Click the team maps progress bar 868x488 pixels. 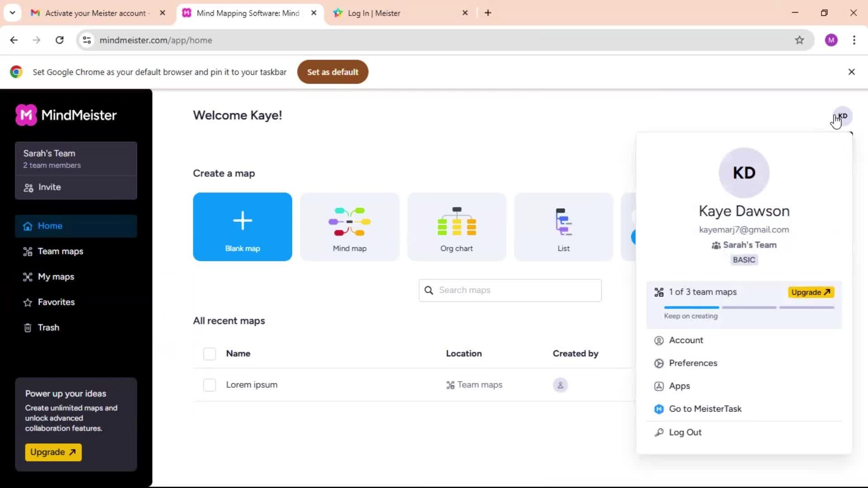pos(749,307)
